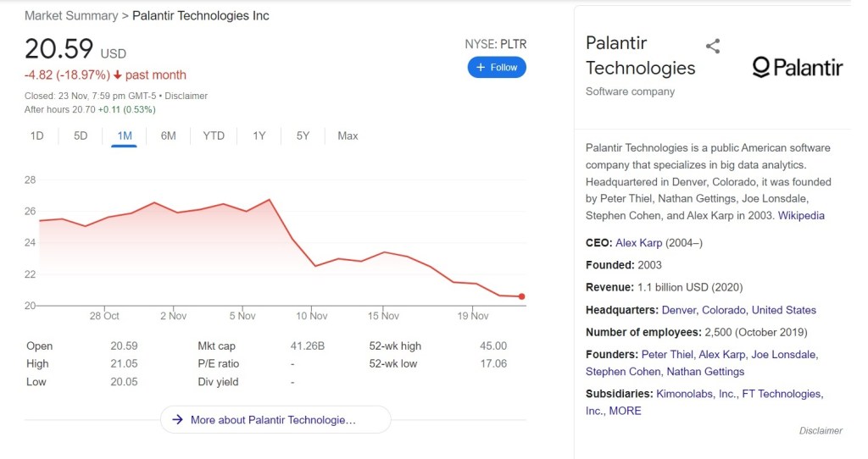
Task: Show year-to-date with YTD tab
Action: point(214,135)
